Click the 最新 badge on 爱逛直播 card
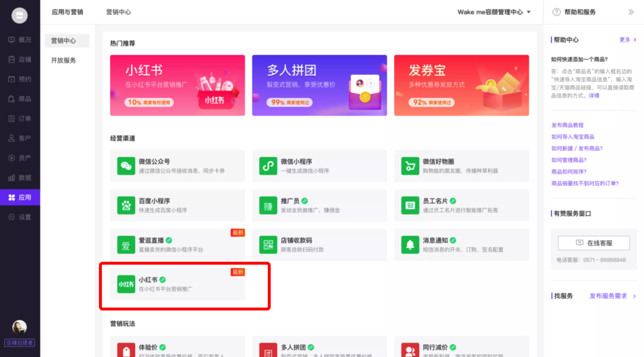This screenshot has height=357, width=644. coord(238,232)
